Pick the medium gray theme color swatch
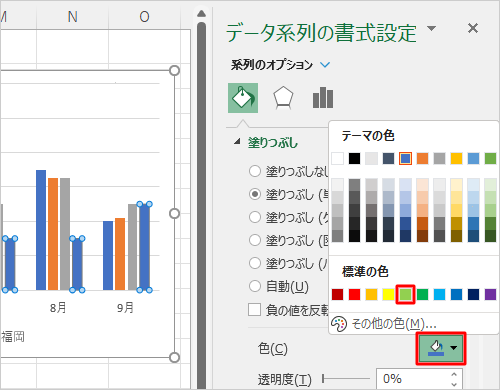Image resolution: width=500 pixels, height=390 pixels. [x=439, y=158]
